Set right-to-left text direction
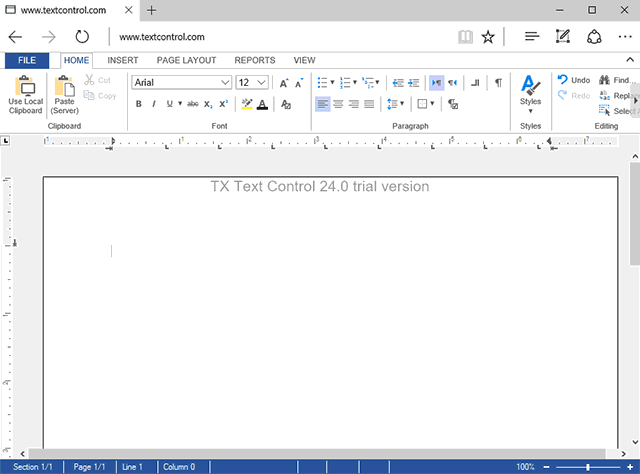Screen dimensions: 640x474 [x=452, y=83]
